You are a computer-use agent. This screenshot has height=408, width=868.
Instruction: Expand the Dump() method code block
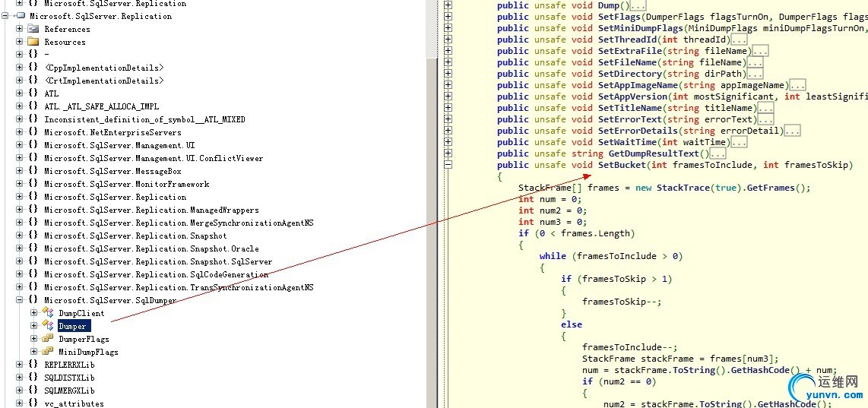448,5
